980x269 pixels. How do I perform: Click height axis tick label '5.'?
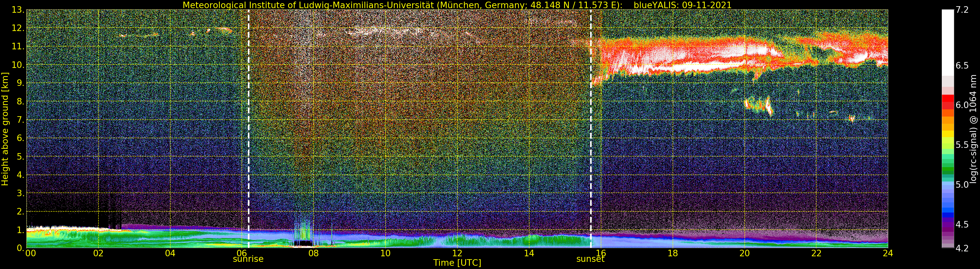(x=21, y=156)
